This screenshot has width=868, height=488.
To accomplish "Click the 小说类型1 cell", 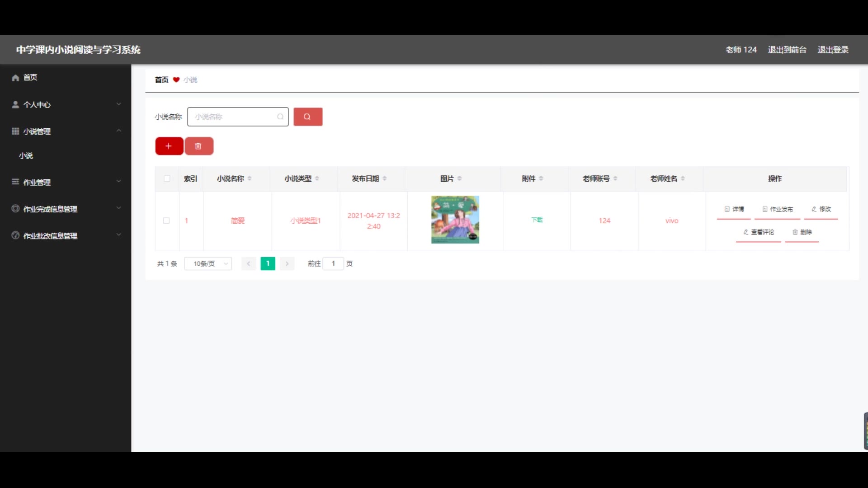I will tap(306, 221).
